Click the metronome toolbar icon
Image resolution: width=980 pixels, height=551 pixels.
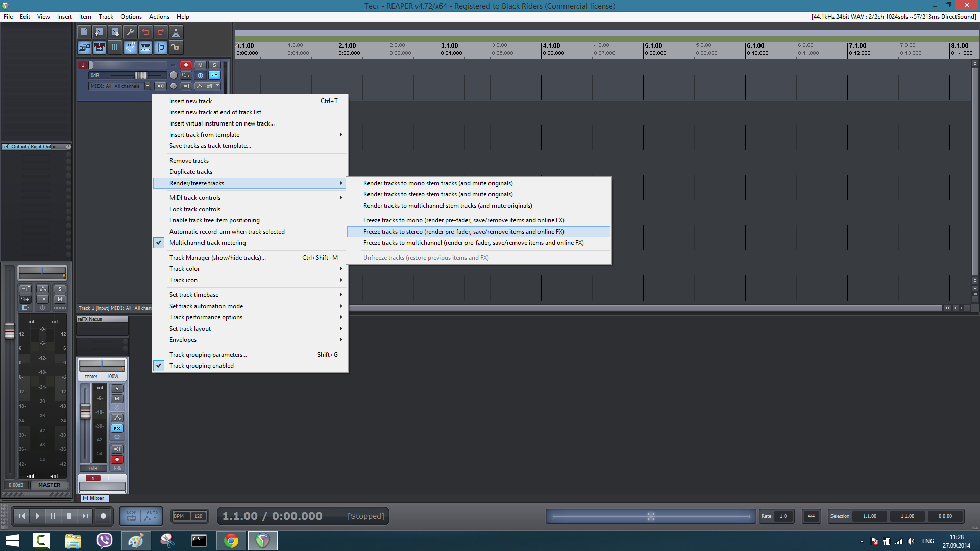(176, 32)
